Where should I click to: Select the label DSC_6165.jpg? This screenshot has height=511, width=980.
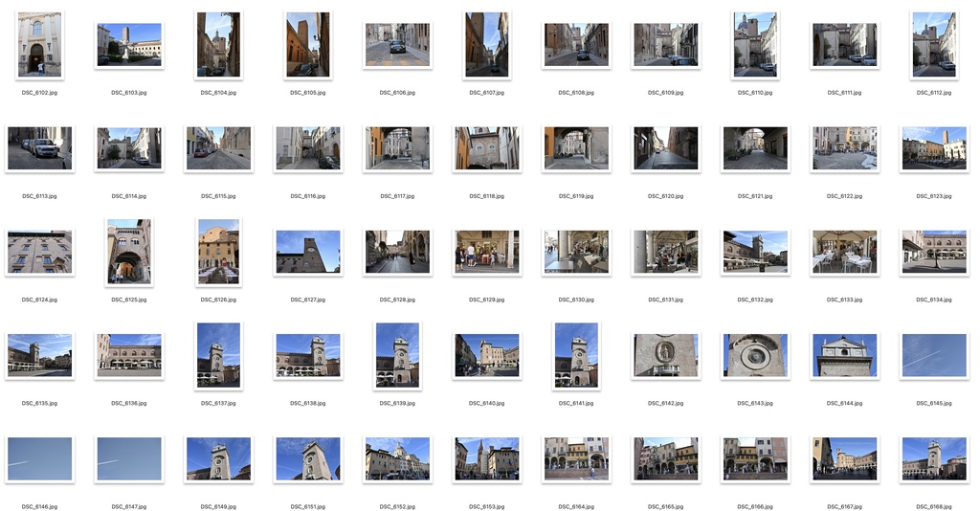[x=665, y=506]
